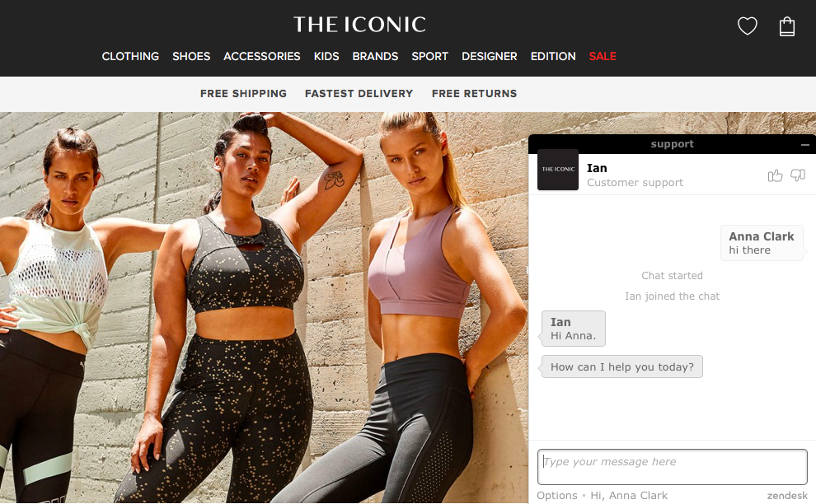Open the wishlist heart icon
The width and height of the screenshot is (816, 504).
click(x=748, y=26)
